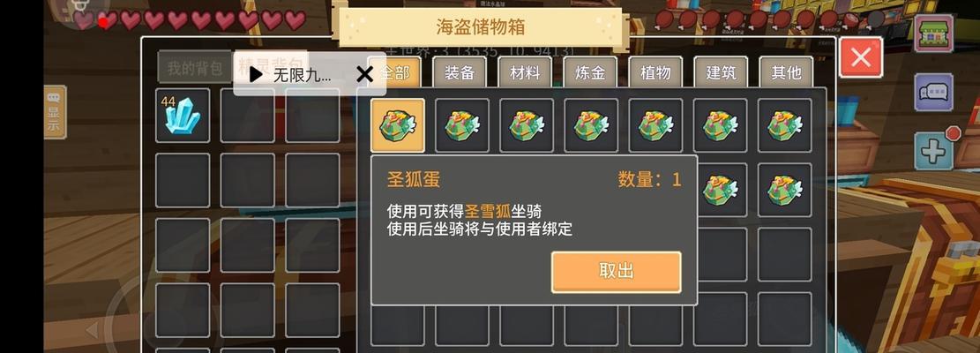Select the 其他 category tab
Viewport: 980px width, 353px height.
pos(786,73)
